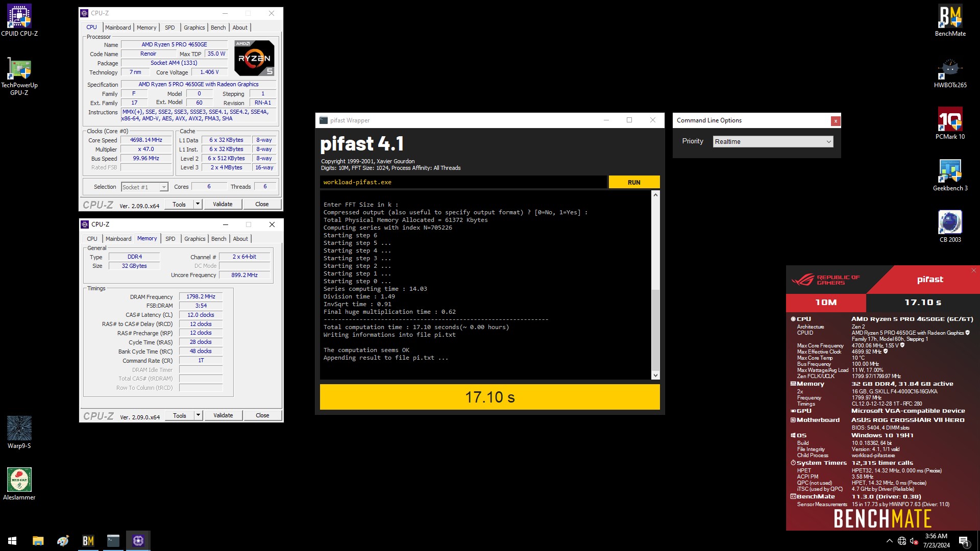Viewport: 980px width, 551px height.
Task: Open Graphics tab in lower CPU-Z
Action: point(194,239)
